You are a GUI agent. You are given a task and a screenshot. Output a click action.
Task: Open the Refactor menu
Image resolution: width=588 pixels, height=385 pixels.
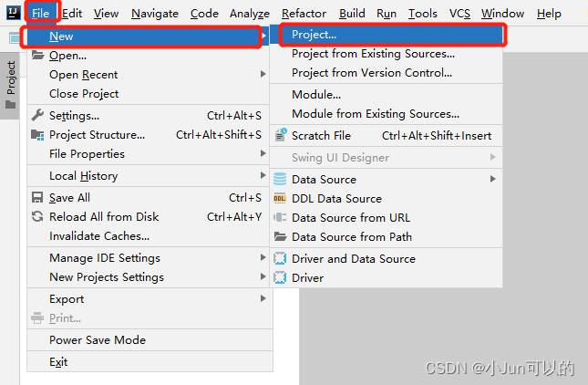[304, 14]
